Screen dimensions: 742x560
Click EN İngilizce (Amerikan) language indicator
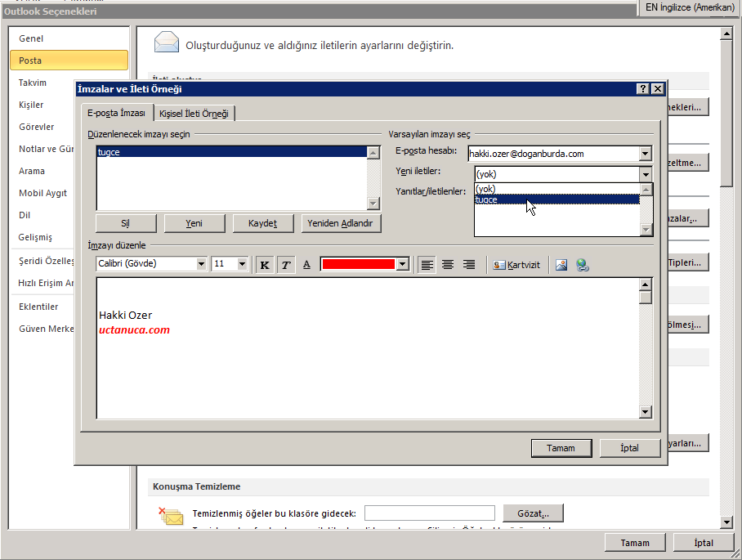coord(690,7)
